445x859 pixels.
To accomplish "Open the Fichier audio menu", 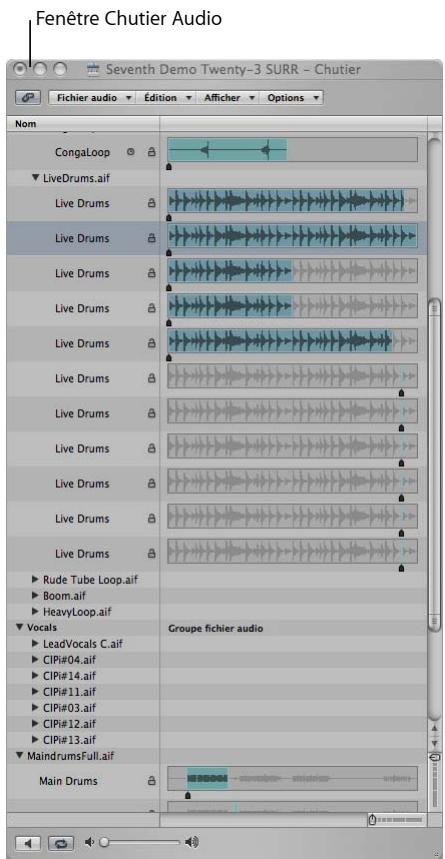I will click(93, 98).
